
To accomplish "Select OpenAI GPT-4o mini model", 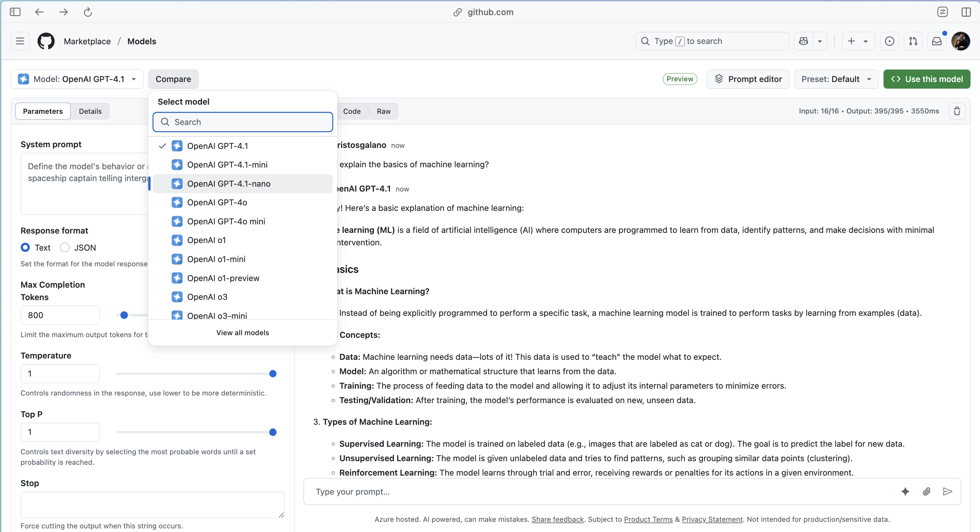I will click(x=243, y=221).
